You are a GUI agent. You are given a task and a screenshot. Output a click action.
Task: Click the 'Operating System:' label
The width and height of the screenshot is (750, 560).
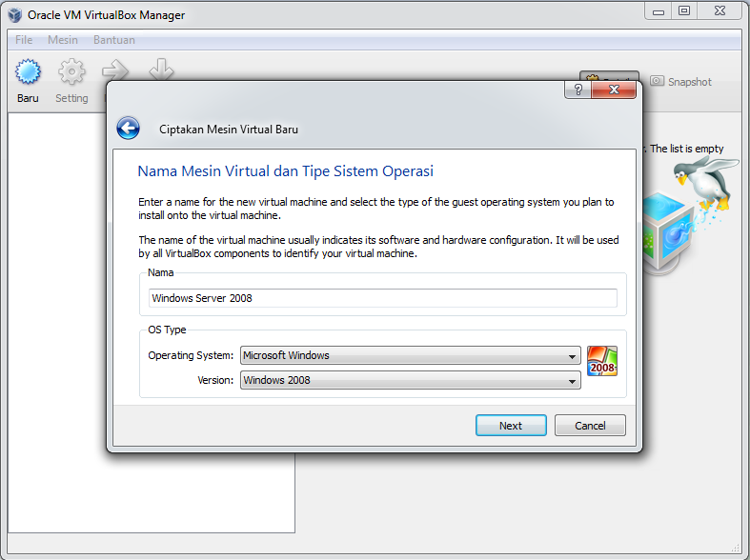[191, 355]
